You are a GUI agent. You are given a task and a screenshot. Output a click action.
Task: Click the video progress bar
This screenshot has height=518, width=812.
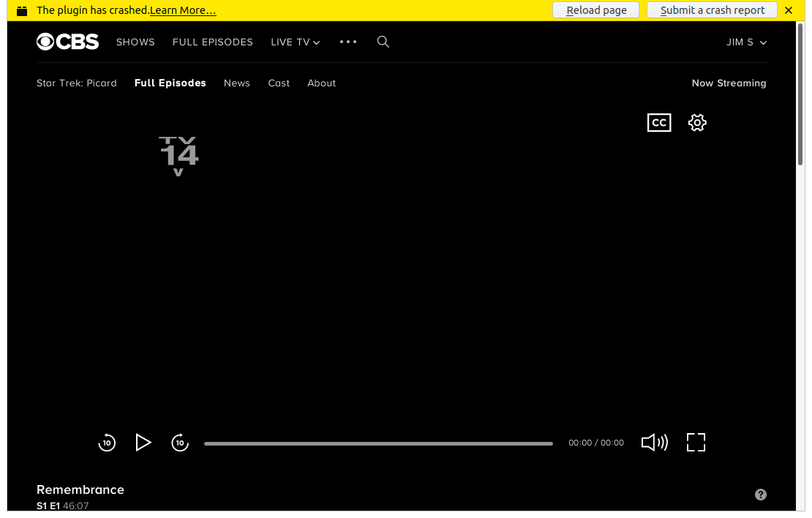tap(378, 443)
